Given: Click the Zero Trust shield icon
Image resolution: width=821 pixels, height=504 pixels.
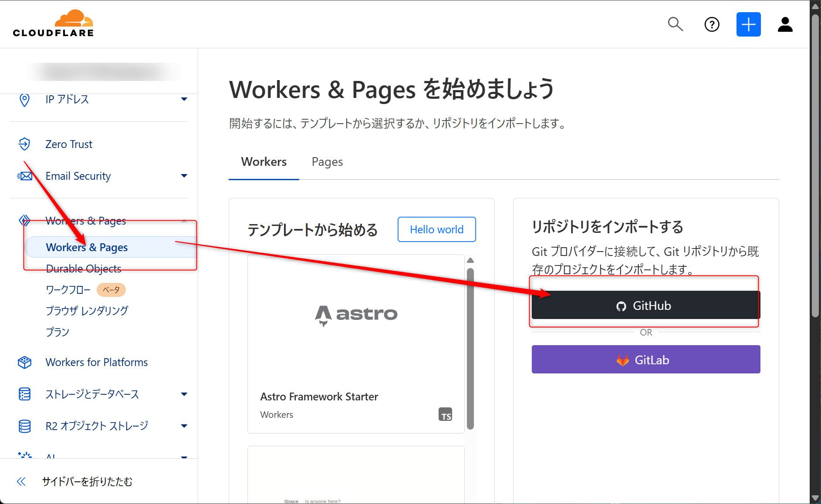Looking at the screenshot, I should coord(25,144).
